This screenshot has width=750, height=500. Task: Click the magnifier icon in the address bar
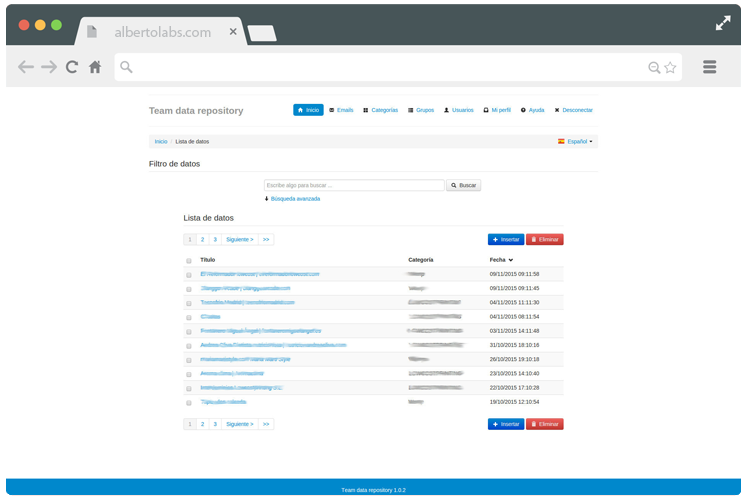126,67
